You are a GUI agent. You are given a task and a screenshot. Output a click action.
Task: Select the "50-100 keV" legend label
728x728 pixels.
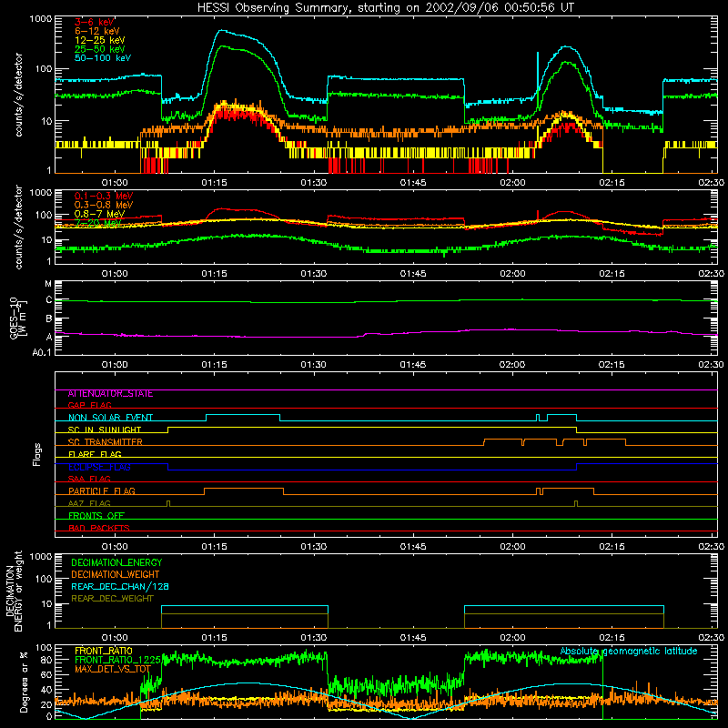pos(103,58)
